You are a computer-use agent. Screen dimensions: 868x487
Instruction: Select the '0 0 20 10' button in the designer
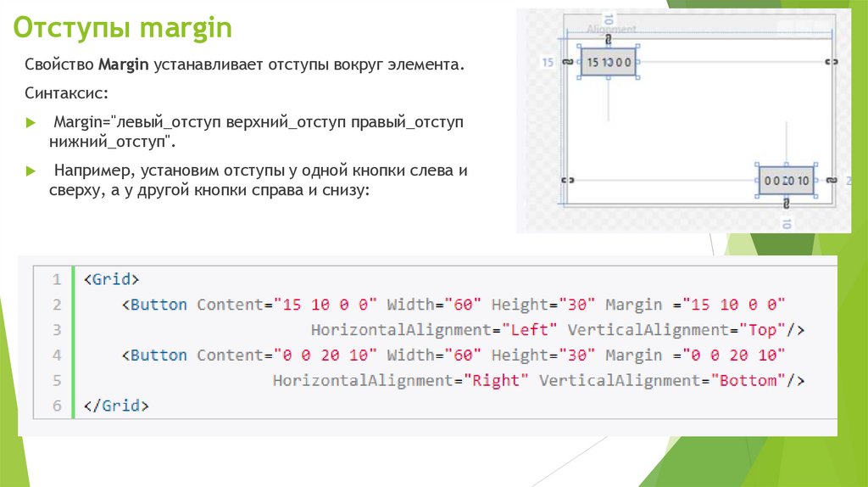(786, 180)
